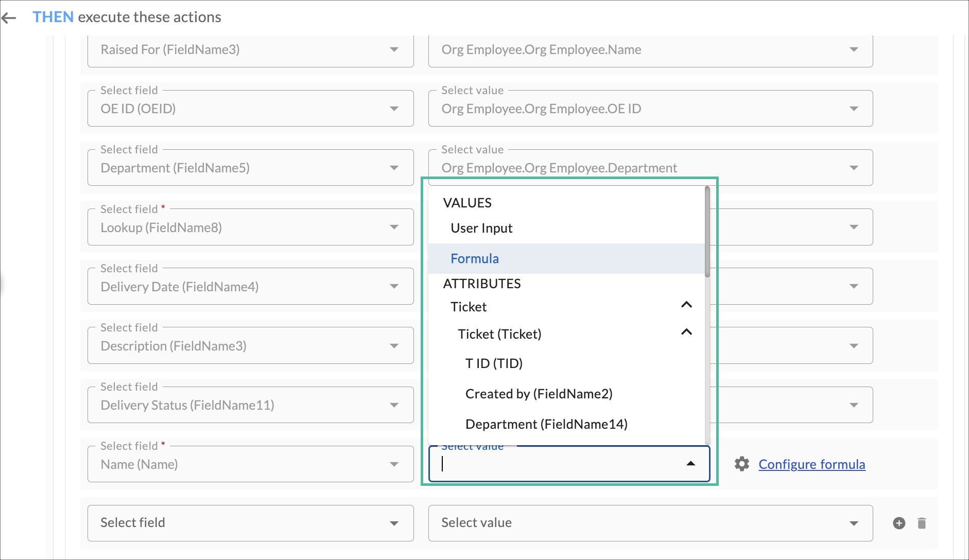Image resolution: width=969 pixels, height=560 pixels.
Task: Click the add row plus icon
Action: [x=899, y=523]
